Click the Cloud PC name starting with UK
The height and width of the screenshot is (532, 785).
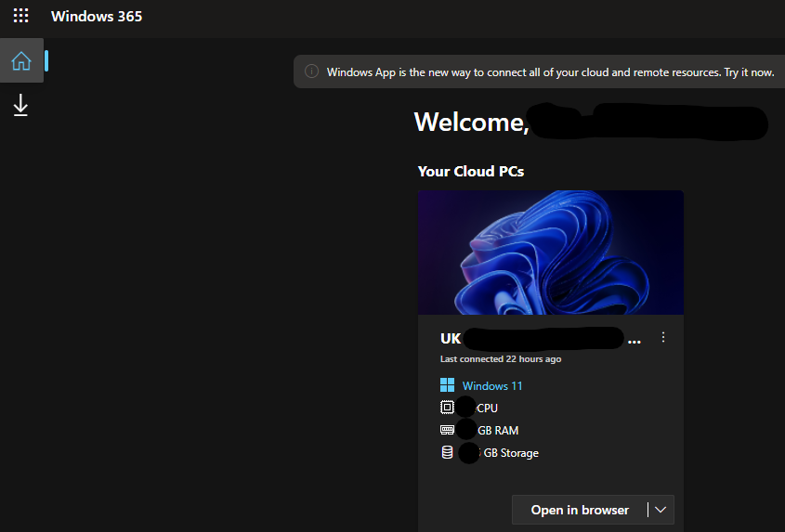pos(541,338)
